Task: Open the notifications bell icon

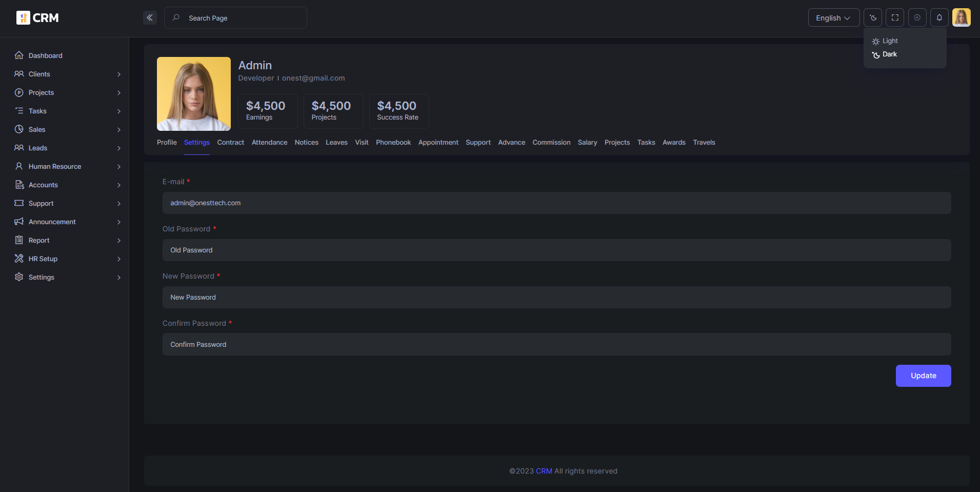Action: tap(939, 18)
